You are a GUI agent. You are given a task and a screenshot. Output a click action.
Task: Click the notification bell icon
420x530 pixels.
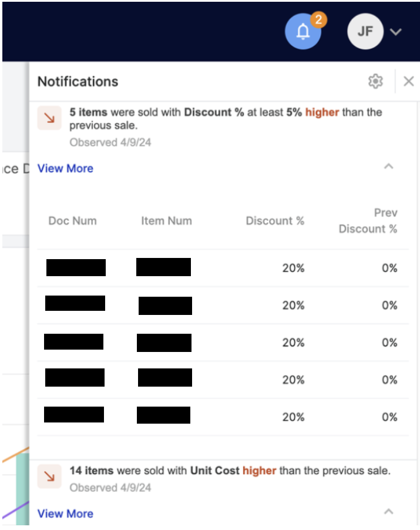point(303,32)
